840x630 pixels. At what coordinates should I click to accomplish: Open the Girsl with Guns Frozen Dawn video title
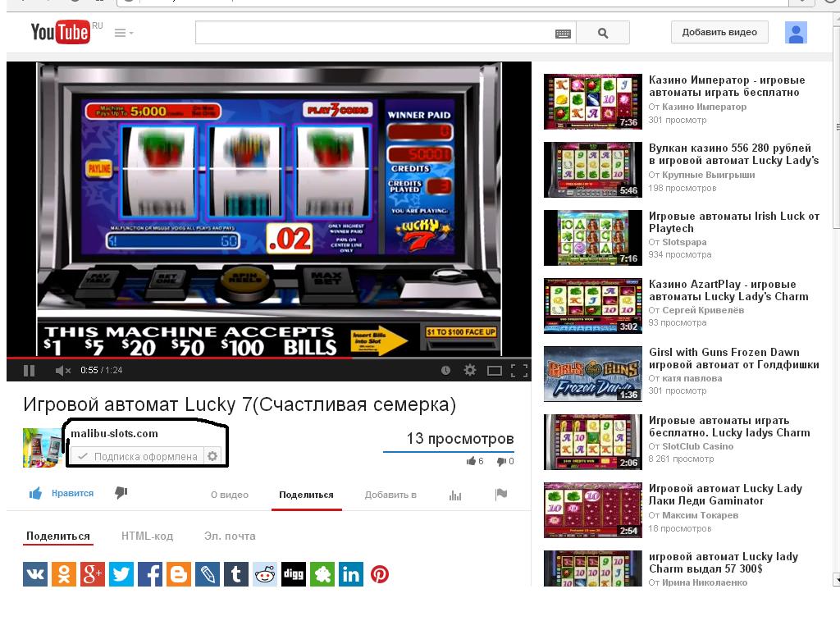tap(733, 358)
